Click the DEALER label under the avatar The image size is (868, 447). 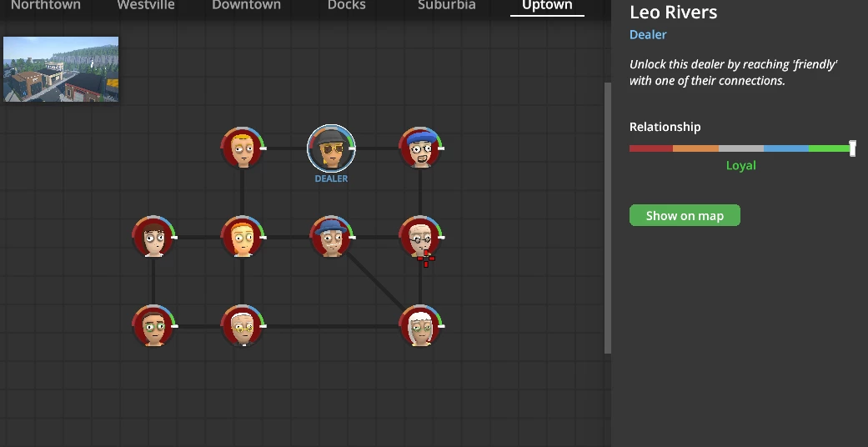[331, 178]
